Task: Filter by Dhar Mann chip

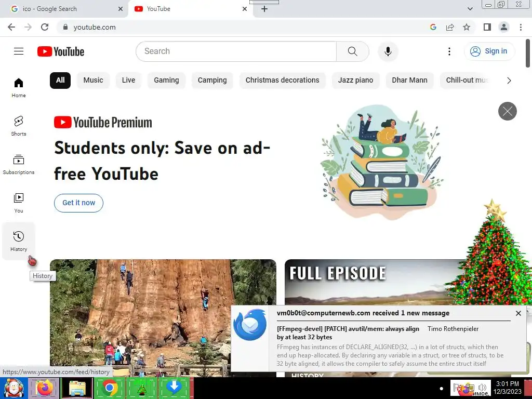Action: click(409, 81)
